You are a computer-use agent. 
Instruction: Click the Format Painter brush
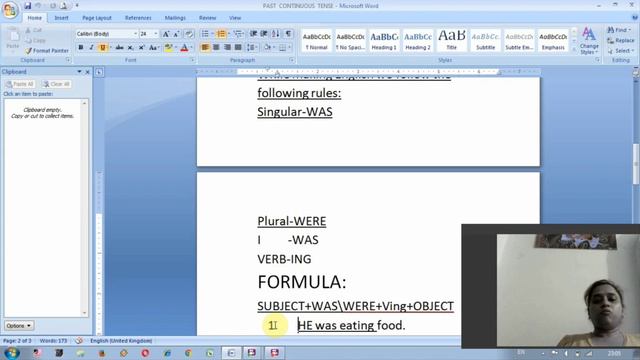click(47, 51)
